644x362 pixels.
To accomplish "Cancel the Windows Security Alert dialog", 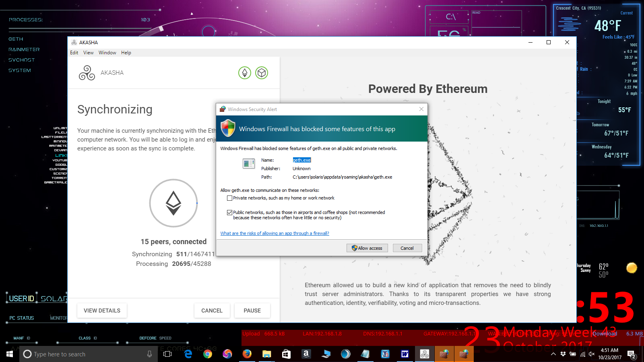I will click(407, 248).
